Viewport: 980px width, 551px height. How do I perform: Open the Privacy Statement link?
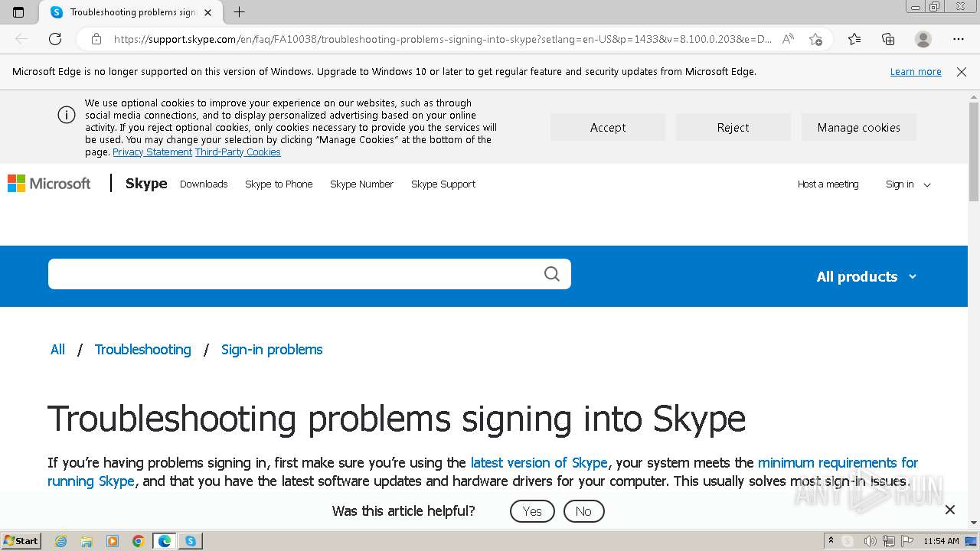[x=152, y=152]
